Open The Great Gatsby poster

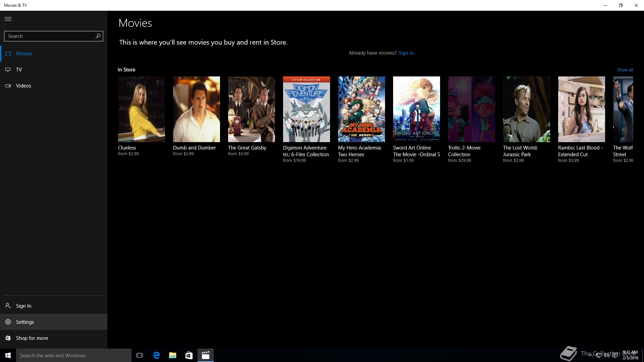tap(252, 109)
